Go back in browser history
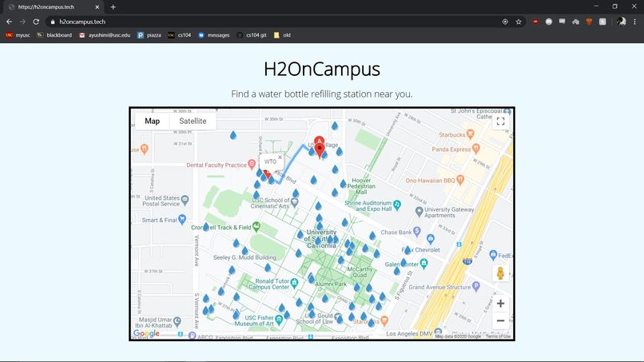Screen dimensions: 644x362 point(9,22)
